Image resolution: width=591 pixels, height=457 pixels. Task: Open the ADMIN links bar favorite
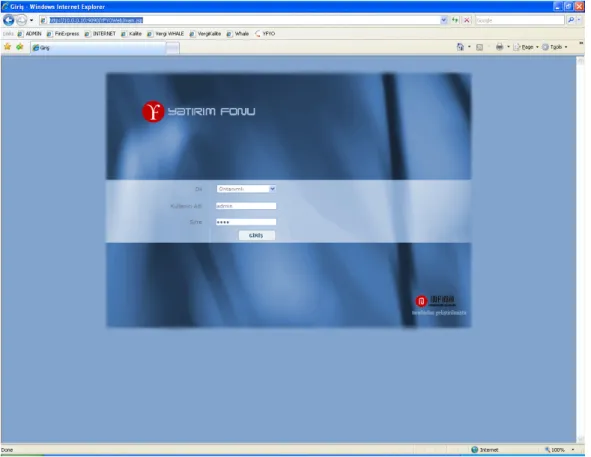coord(29,34)
